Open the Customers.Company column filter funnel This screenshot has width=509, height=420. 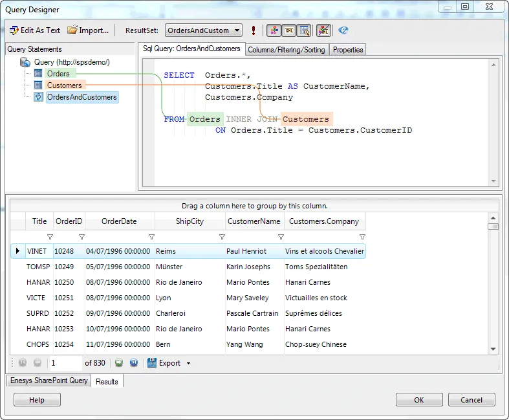click(x=363, y=237)
